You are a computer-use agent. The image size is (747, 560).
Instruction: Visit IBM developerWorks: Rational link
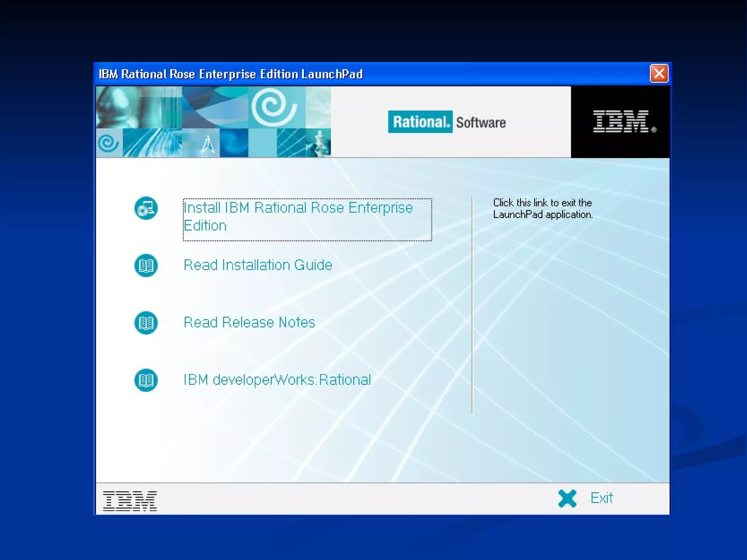tap(277, 380)
